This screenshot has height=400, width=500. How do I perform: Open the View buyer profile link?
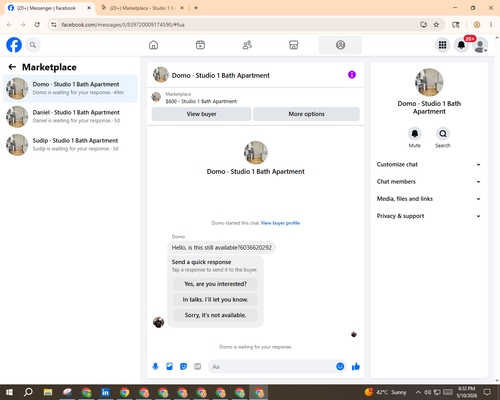pyautogui.click(x=280, y=223)
